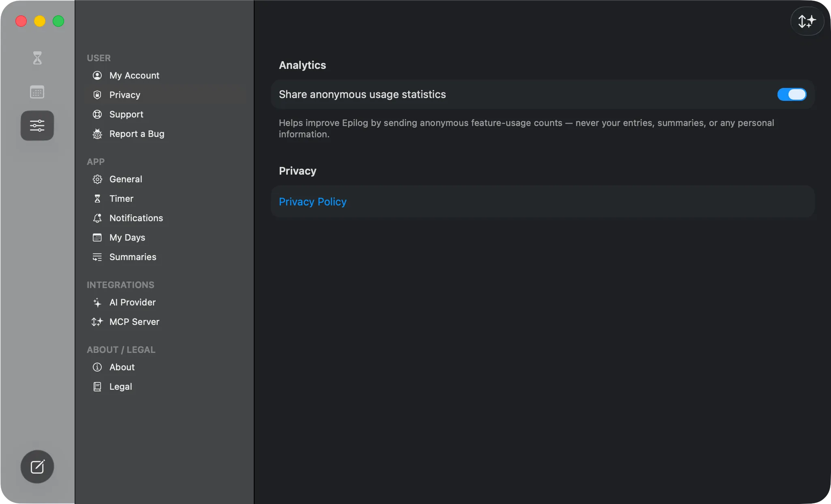Click the green fullscreen window button
Viewport: 831px width, 504px height.
[x=58, y=21]
